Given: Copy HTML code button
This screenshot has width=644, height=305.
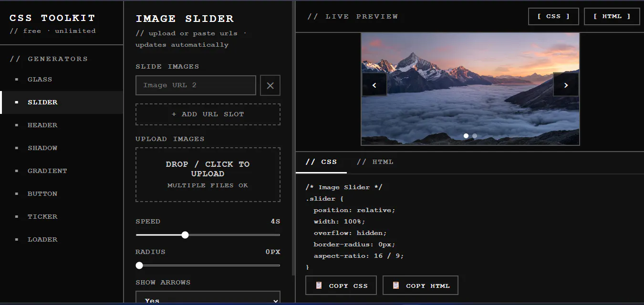Looking at the screenshot, I should [420, 285].
